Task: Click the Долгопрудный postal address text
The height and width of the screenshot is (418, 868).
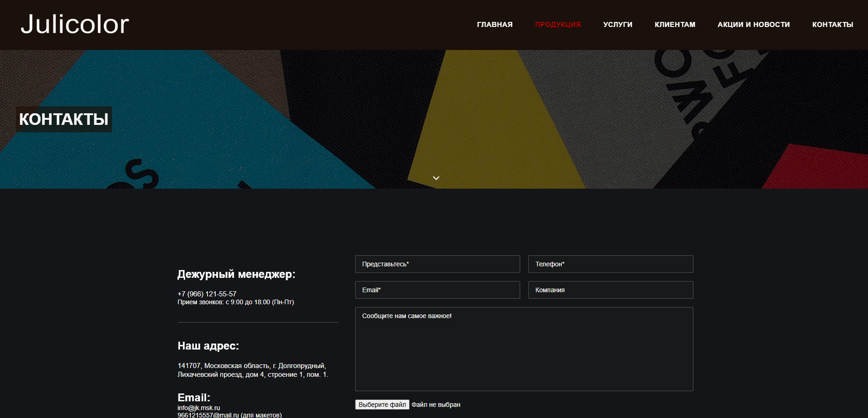Action: pos(252,370)
